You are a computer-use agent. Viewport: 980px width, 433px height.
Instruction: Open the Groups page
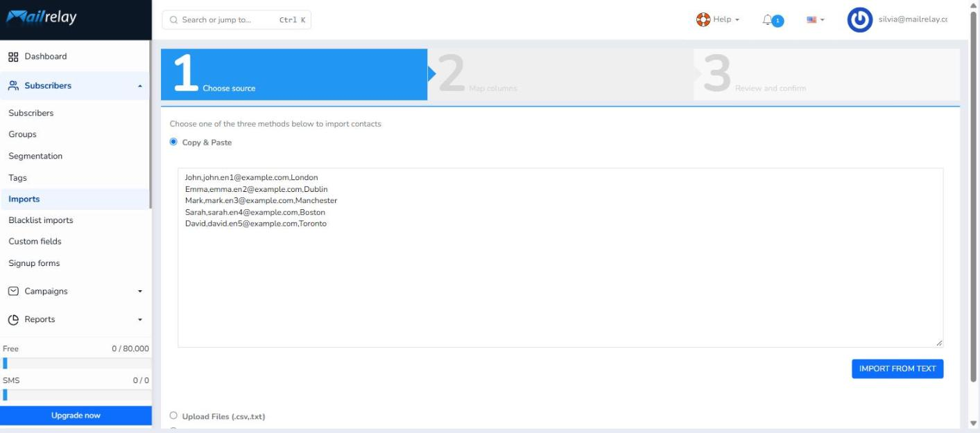pyautogui.click(x=22, y=134)
